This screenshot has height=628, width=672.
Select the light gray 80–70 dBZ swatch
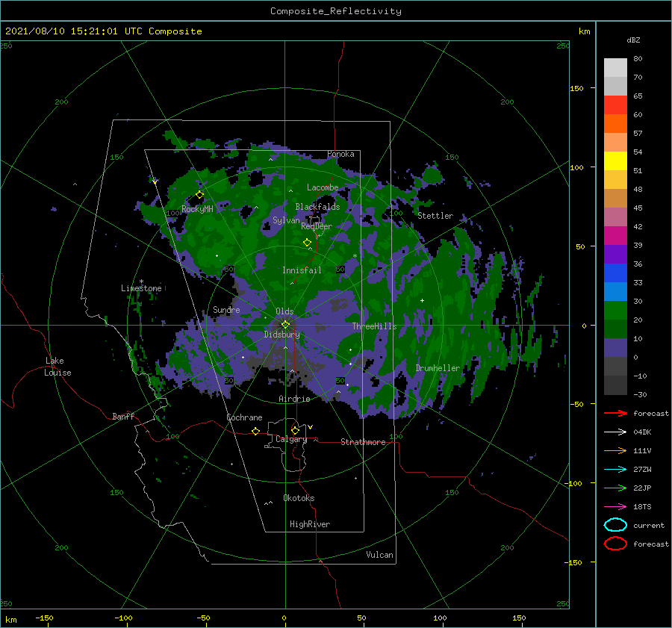tap(615, 68)
